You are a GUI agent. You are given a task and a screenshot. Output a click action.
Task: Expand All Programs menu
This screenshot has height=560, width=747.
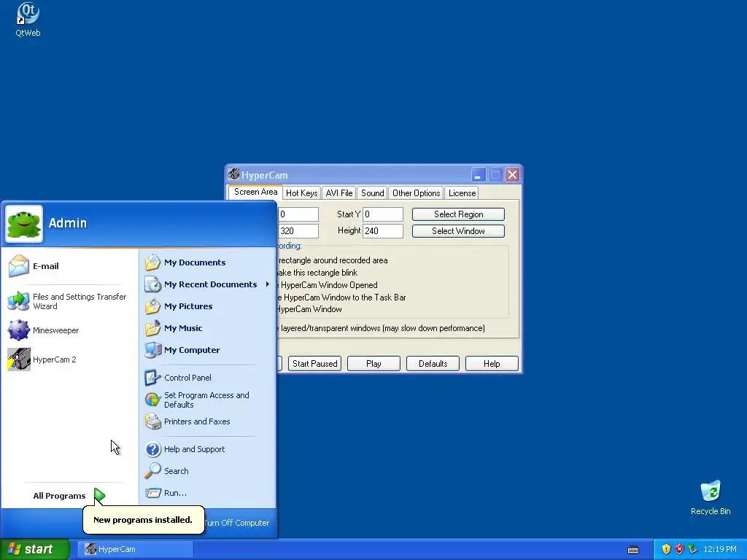coord(69,496)
